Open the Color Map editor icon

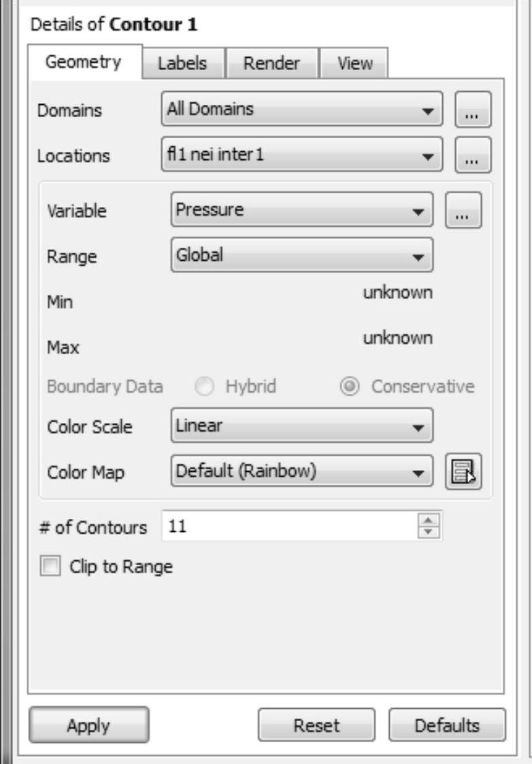click(x=463, y=471)
